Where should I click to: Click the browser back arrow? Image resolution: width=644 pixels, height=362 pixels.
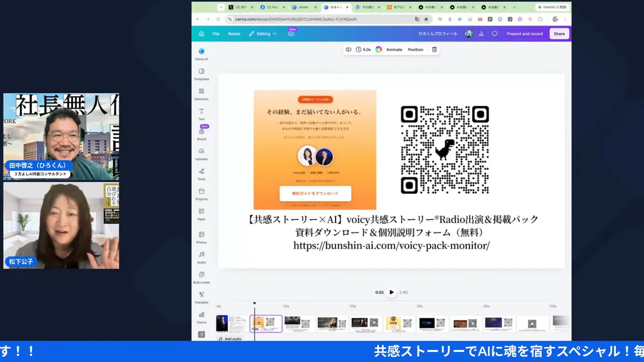[x=198, y=19]
